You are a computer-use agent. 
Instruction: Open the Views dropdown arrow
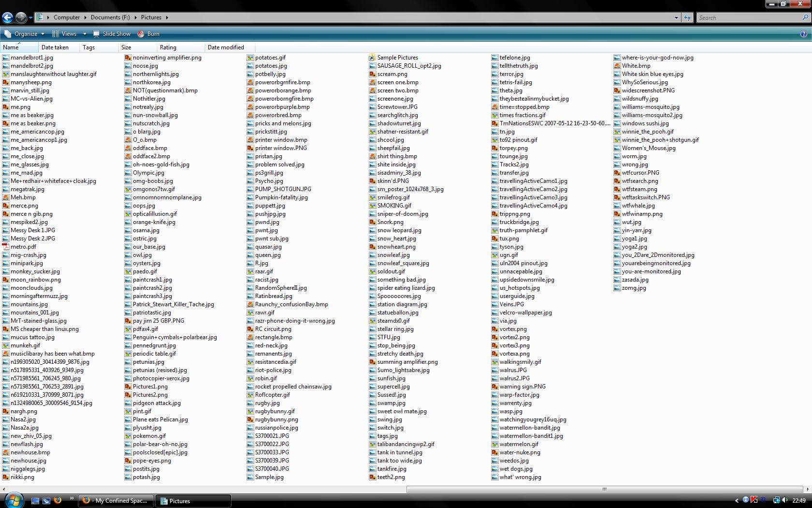point(84,34)
